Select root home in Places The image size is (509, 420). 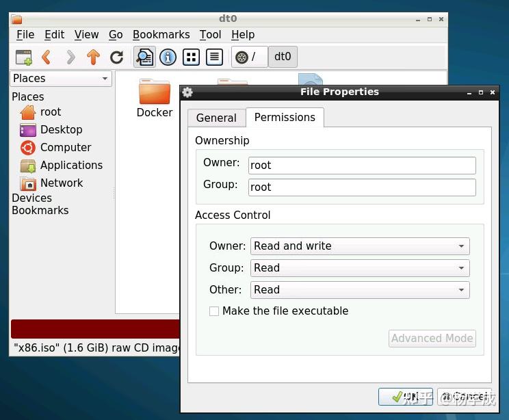point(40,112)
